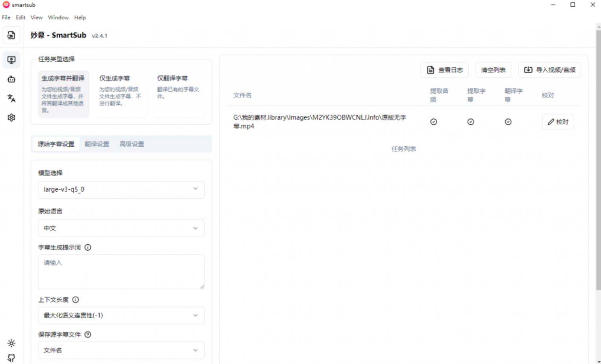Open the model dropdown large-v3-q5_0
Screen dimensions: 601x364
click(x=121, y=189)
